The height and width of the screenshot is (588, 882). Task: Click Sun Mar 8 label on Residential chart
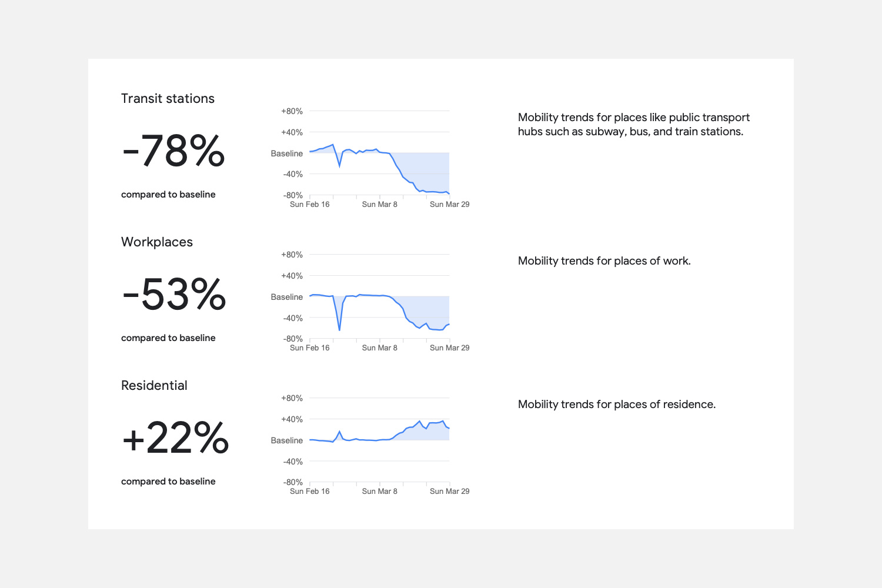(x=380, y=492)
